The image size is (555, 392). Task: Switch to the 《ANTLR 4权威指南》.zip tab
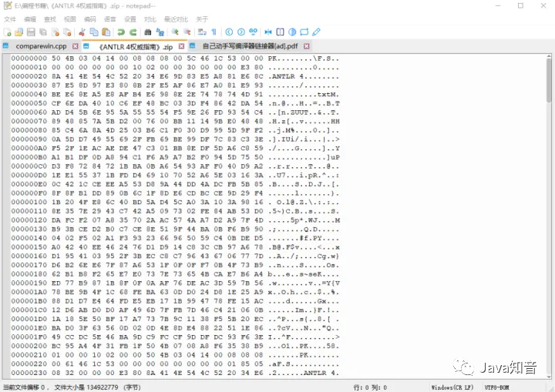point(136,47)
